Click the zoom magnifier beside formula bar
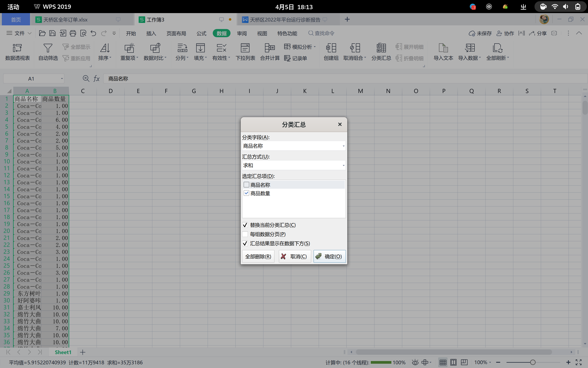The width and height of the screenshot is (588, 368). pos(86,78)
